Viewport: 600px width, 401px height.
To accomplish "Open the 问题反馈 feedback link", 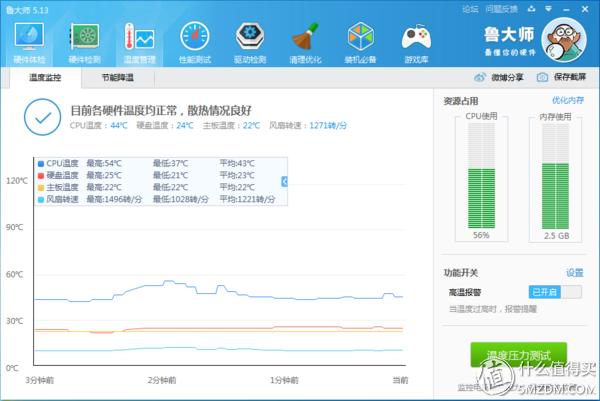I will click(501, 9).
